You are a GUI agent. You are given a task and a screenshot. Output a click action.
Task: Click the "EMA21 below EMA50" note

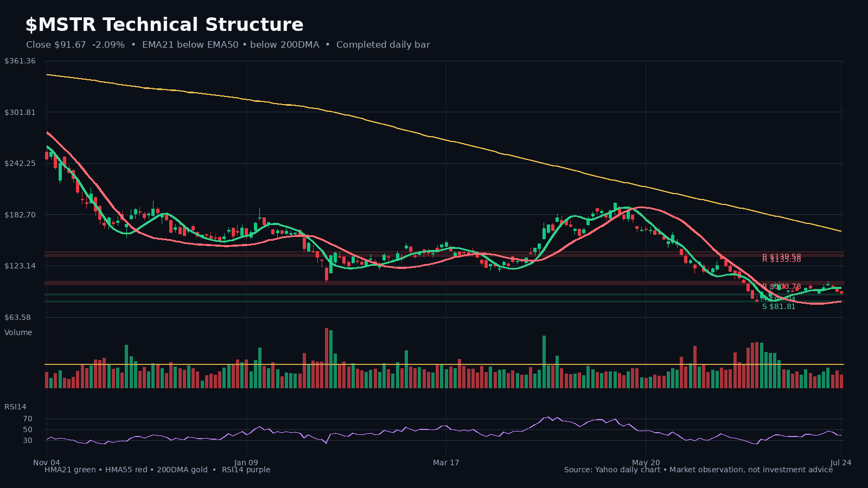pyautogui.click(x=190, y=45)
